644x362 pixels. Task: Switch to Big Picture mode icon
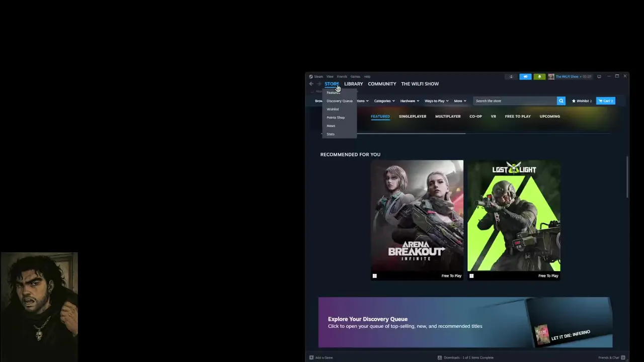(x=599, y=76)
